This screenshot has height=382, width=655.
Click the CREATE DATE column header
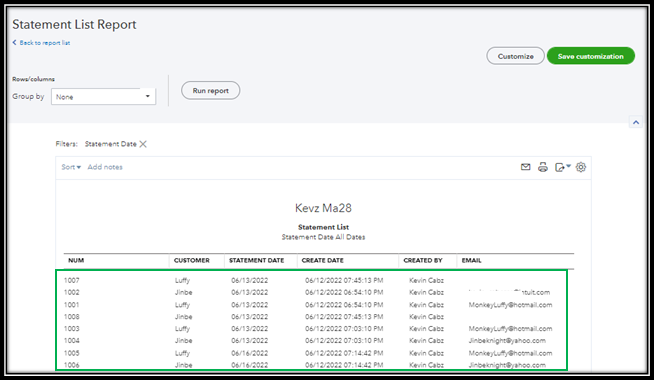coord(322,260)
